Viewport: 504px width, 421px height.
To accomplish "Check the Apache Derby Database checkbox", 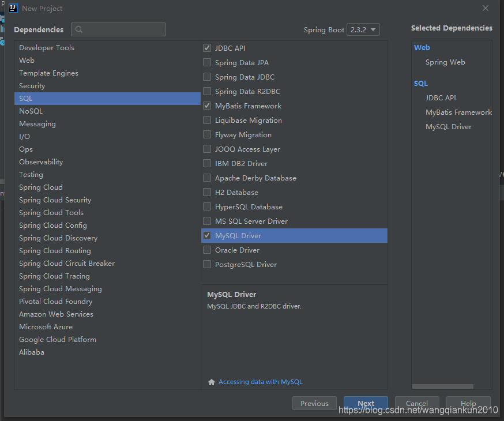I will point(207,178).
